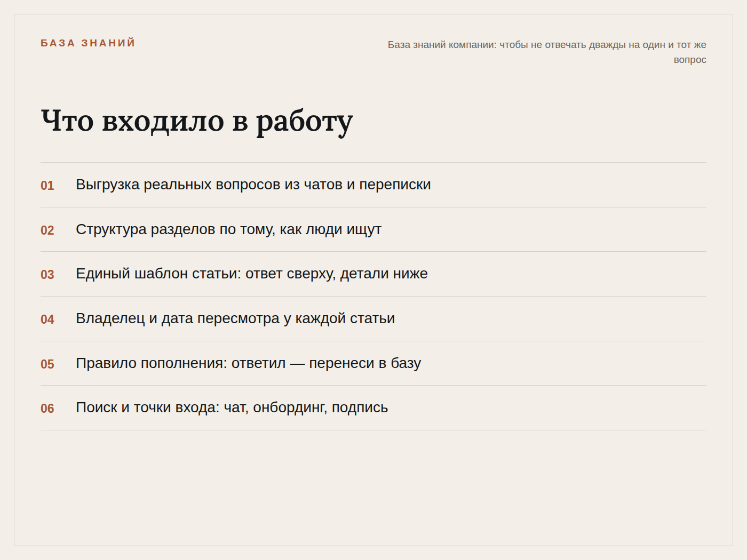Screen dimensions: 747x560
Task: Select the number '02'
Action: click(x=47, y=230)
